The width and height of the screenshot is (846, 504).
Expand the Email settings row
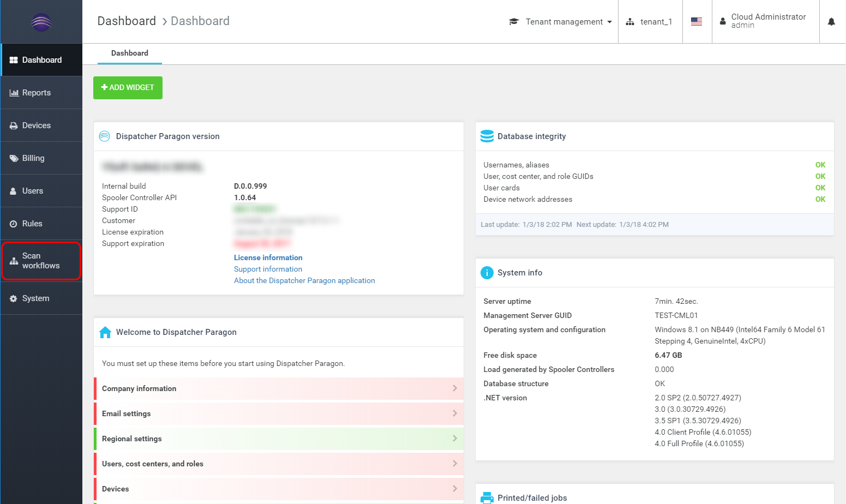tap(279, 413)
